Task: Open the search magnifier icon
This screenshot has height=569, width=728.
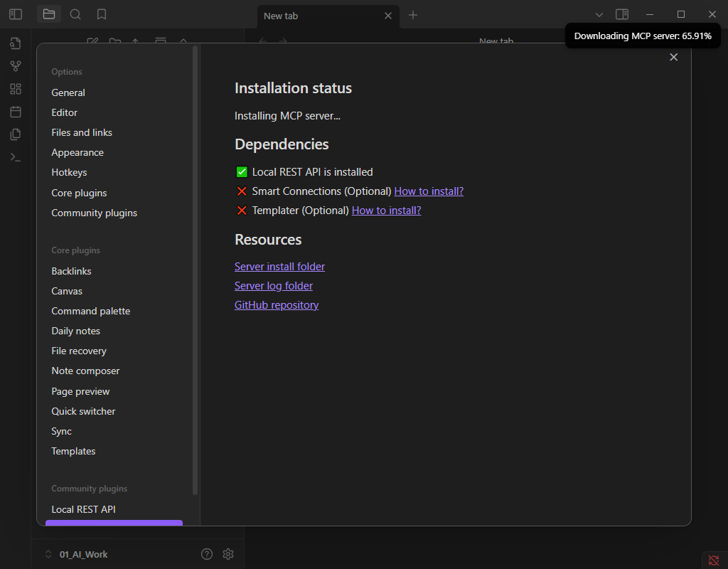Action: [x=75, y=14]
